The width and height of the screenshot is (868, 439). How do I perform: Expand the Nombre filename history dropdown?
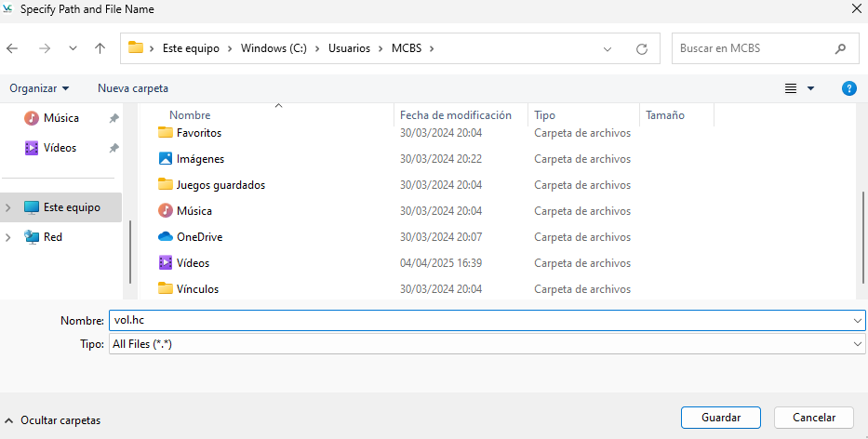point(857,320)
